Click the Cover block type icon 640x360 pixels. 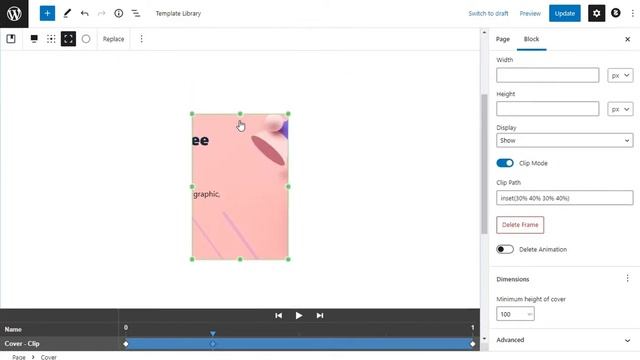click(11, 39)
